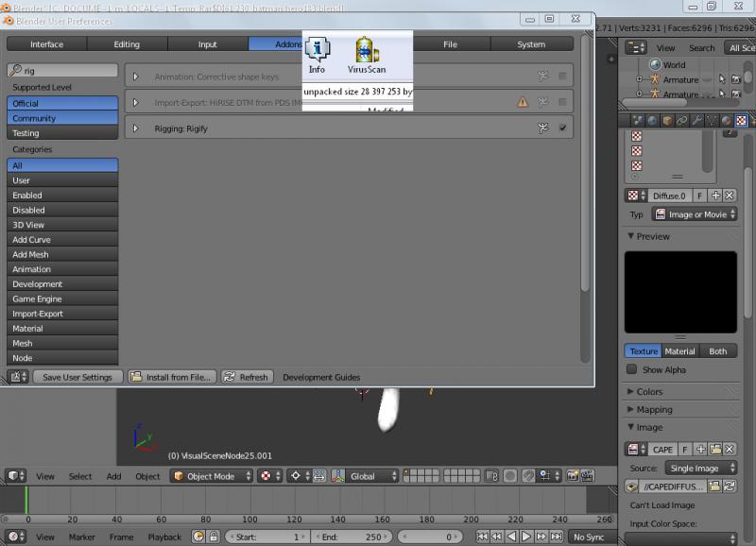The width and height of the screenshot is (756, 546).
Task: Select the Enabled addon category
Action: point(62,196)
